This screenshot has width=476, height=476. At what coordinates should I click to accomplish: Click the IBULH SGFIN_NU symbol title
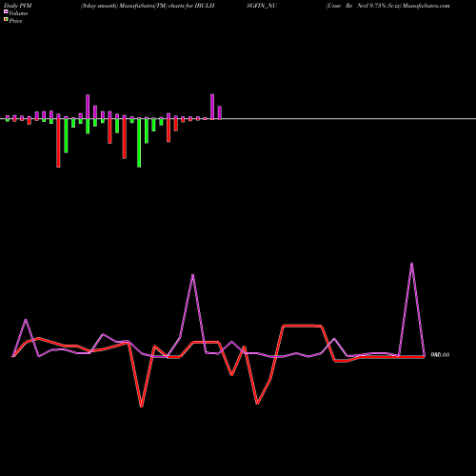[235, 6]
